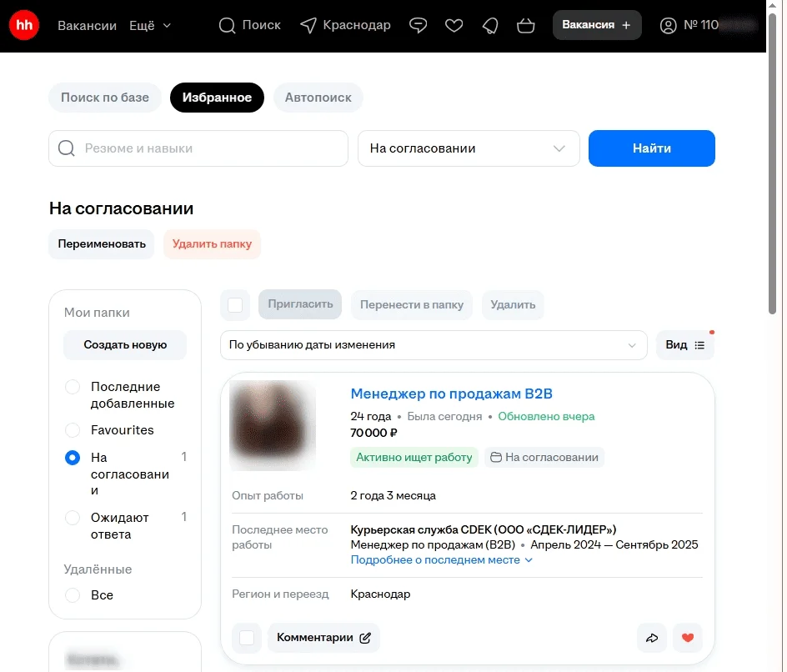The height and width of the screenshot is (672, 787).
Task: Click the folder icon in На согласовании tag
Action: (496, 457)
